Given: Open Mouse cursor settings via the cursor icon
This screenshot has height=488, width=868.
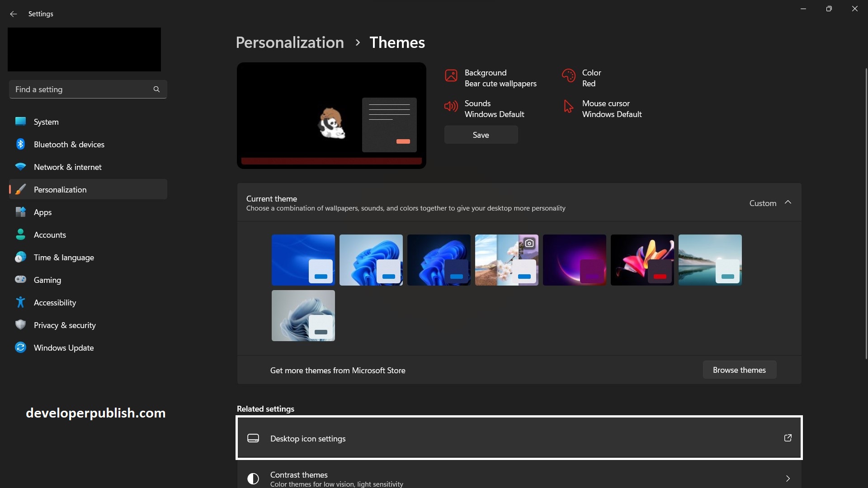Looking at the screenshot, I should coord(568,107).
